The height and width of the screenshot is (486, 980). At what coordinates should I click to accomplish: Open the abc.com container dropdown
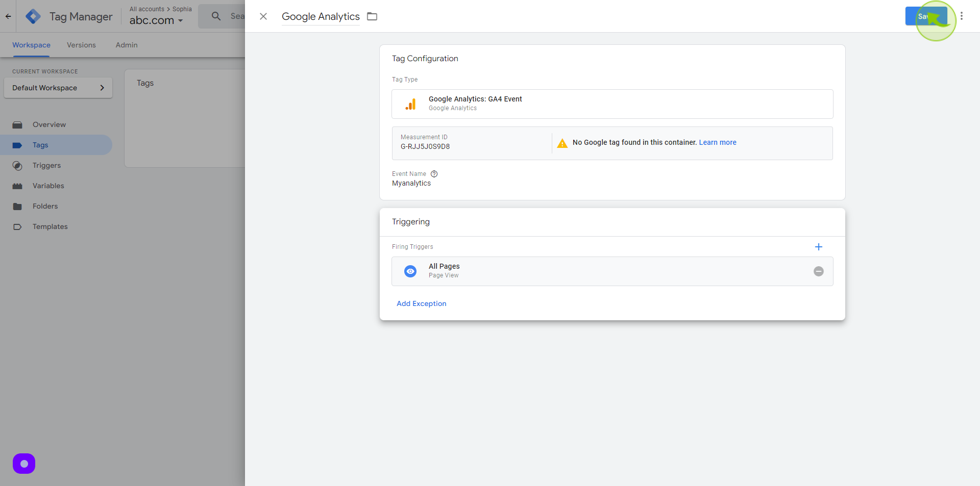(156, 20)
